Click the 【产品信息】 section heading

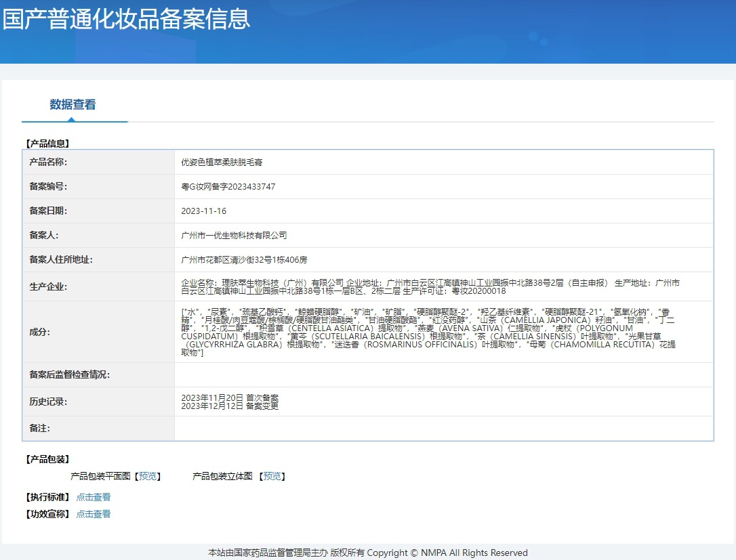pyautogui.click(x=47, y=144)
